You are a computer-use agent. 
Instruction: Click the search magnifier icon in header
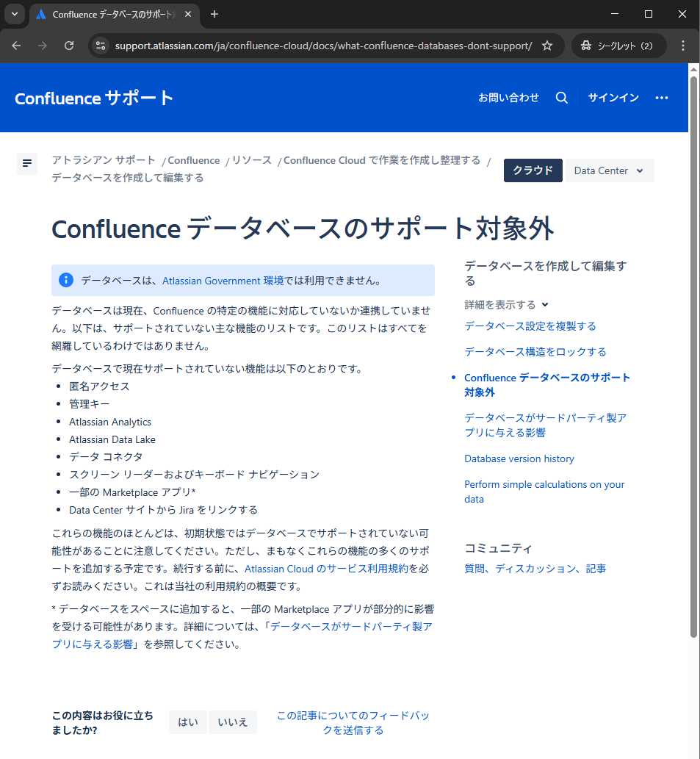click(562, 98)
